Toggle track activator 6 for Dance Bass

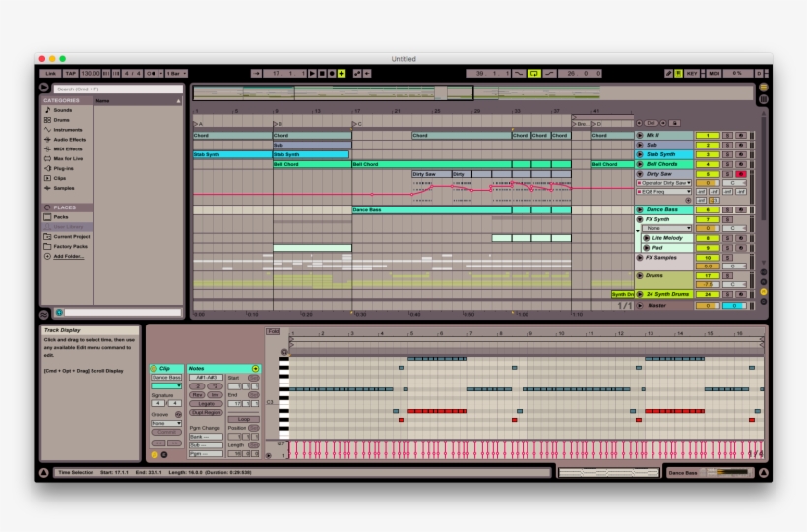[x=708, y=209]
